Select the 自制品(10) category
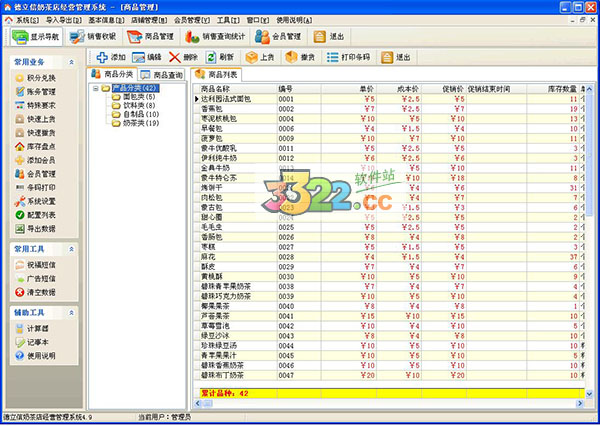Viewport: 600px width, 426px height. click(141, 114)
